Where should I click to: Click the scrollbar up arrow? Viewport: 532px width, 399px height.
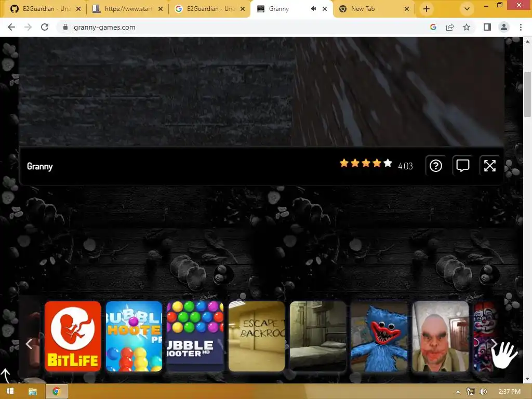coord(528,42)
